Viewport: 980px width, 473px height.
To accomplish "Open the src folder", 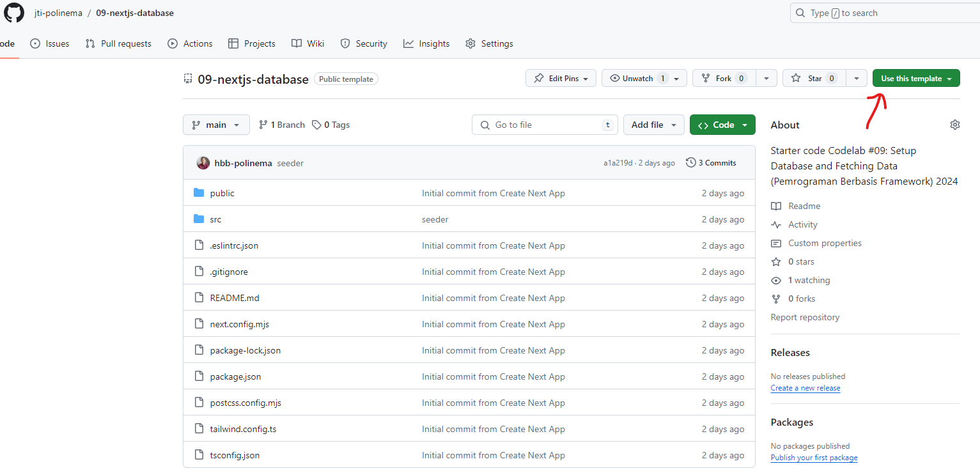I will (x=215, y=219).
